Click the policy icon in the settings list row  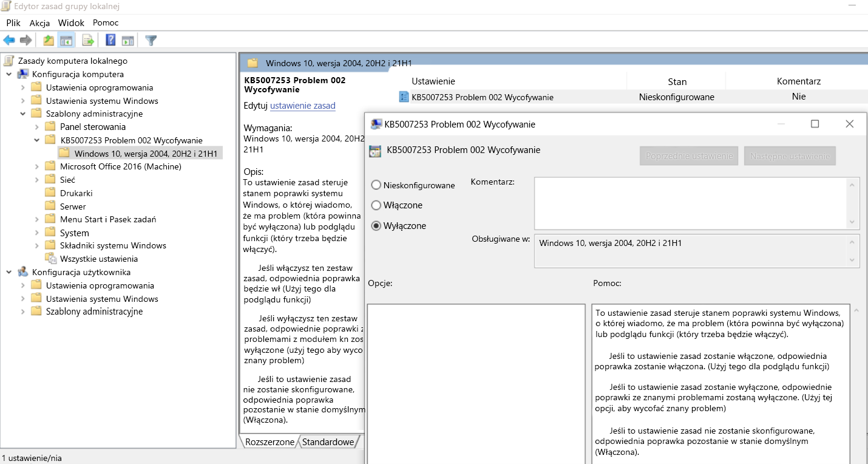[x=404, y=97]
